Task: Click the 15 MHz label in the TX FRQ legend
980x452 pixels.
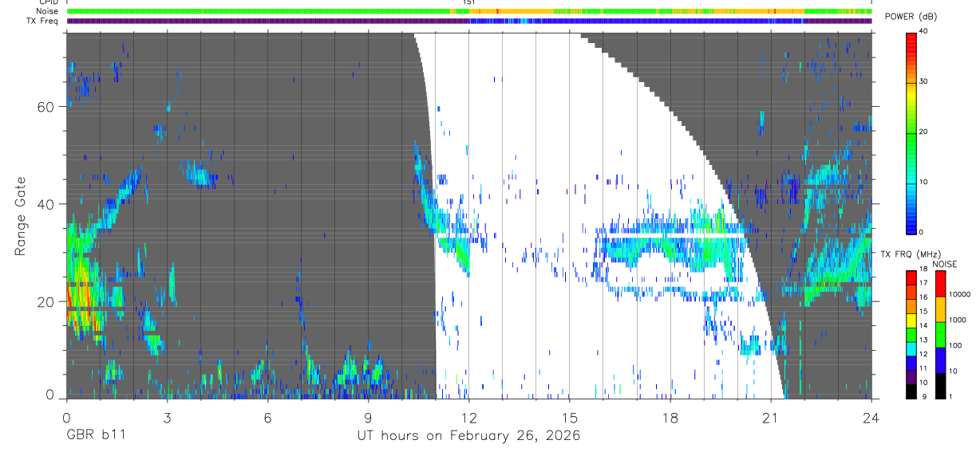Action: coord(923,312)
